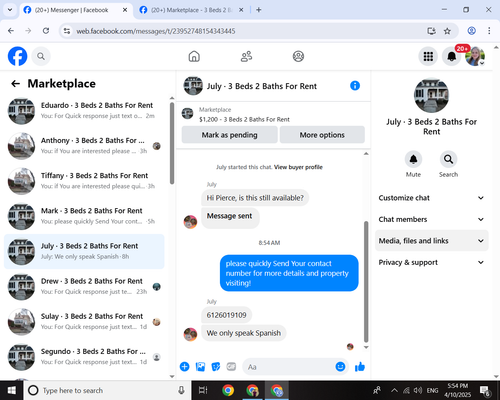The height and width of the screenshot is (400, 500).
Task: Expand Chat members section
Action: (432, 219)
